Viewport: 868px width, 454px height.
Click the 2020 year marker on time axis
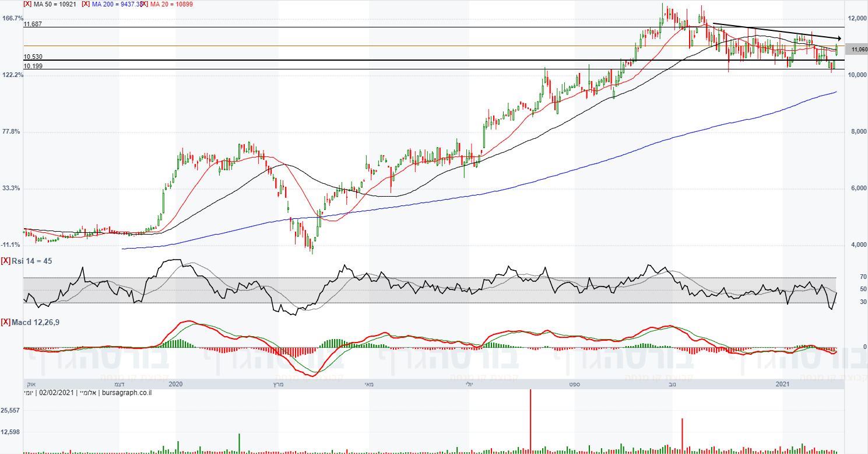(x=175, y=384)
